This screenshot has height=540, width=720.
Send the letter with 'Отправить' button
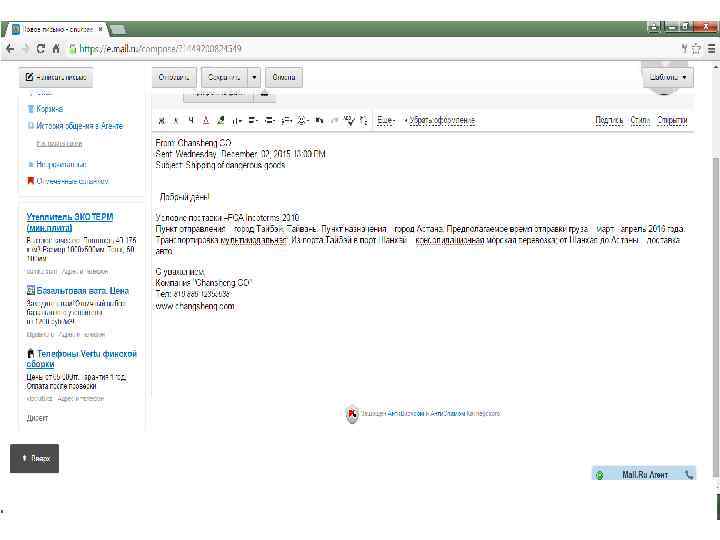click(x=174, y=77)
